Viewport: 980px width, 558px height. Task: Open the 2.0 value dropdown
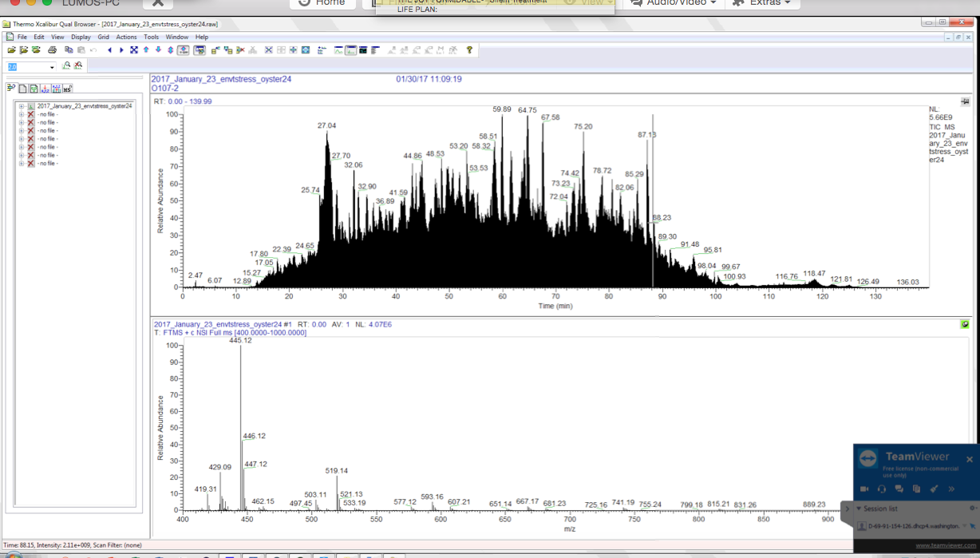click(52, 67)
